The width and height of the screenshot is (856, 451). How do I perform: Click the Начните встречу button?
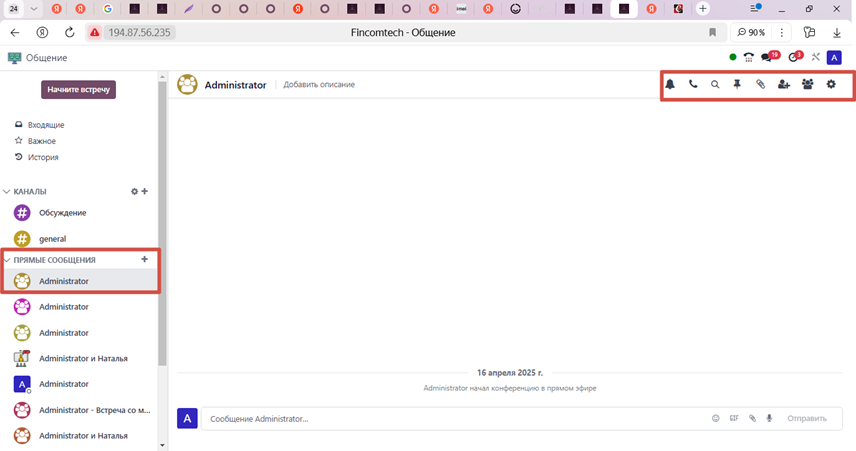78,89
